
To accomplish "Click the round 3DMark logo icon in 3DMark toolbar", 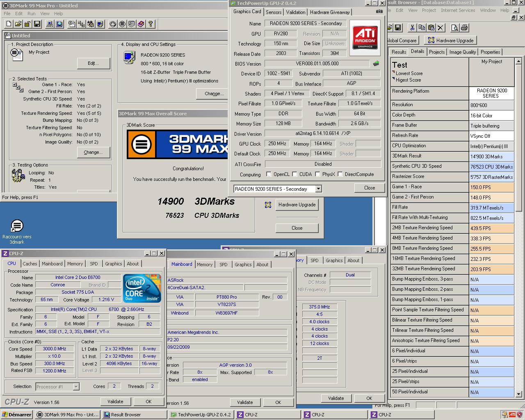I will 122,24.
